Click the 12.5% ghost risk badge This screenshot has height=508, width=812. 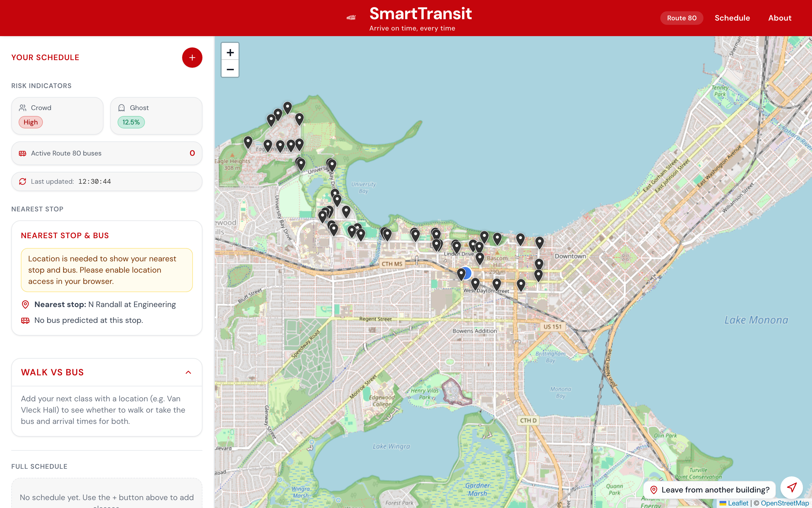(131, 122)
